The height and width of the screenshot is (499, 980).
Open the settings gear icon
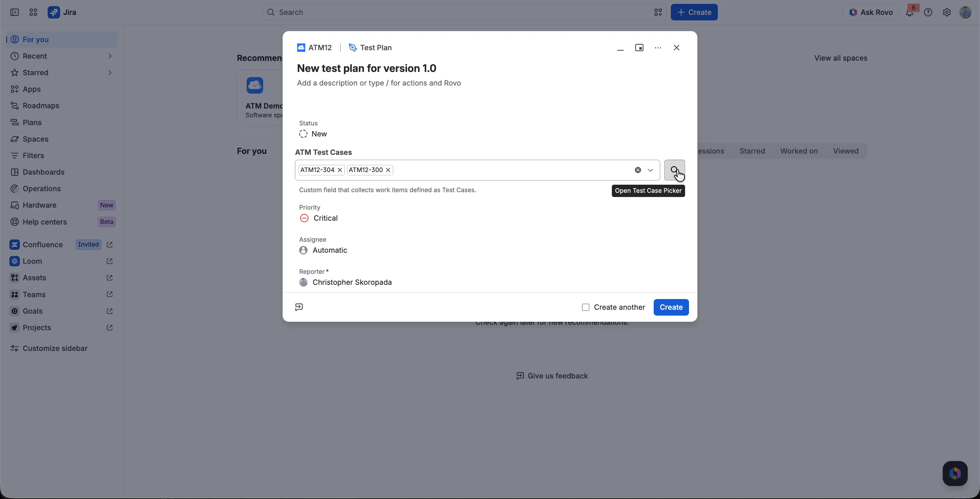pyautogui.click(x=947, y=13)
